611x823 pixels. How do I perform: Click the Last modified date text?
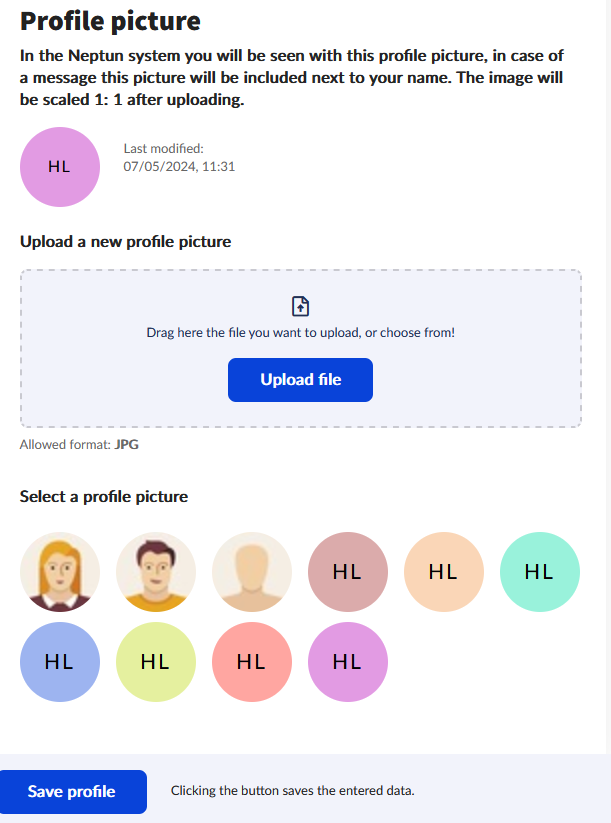point(179,167)
